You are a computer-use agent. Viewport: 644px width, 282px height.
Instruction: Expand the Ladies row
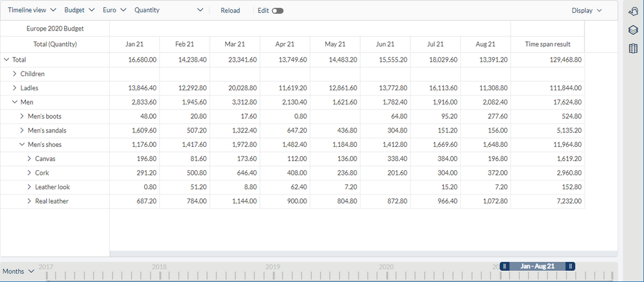(14, 88)
